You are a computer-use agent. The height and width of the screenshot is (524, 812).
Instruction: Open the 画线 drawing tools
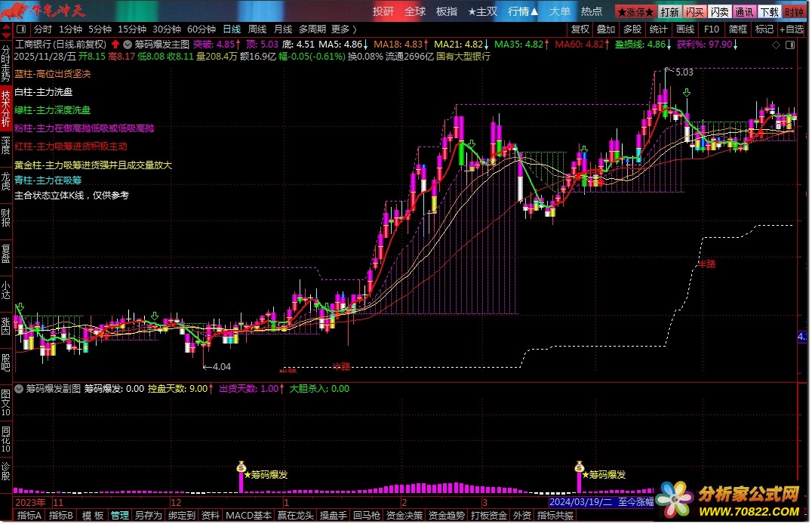coord(685,29)
